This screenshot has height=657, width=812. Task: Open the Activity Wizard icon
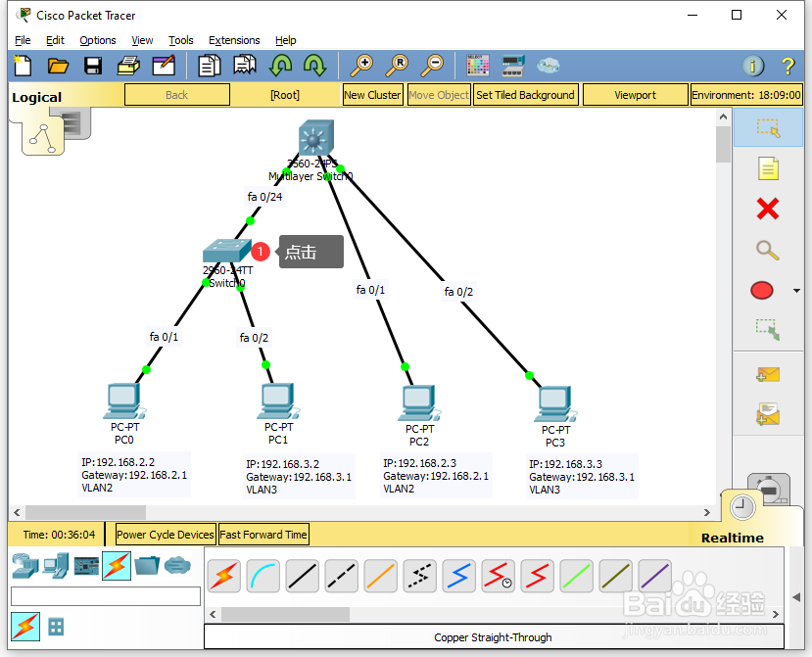pyautogui.click(x=164, y=66)
